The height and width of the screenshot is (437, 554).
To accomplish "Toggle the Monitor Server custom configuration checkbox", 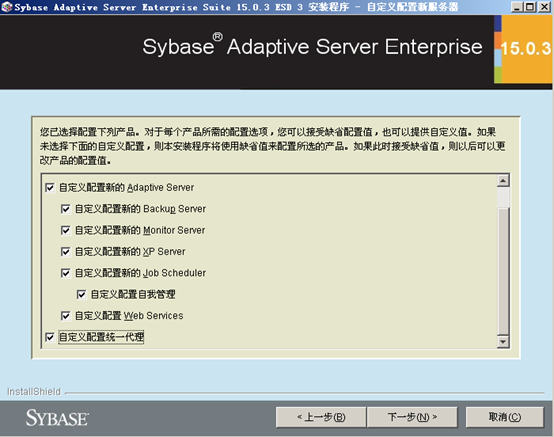I will 65,230.
